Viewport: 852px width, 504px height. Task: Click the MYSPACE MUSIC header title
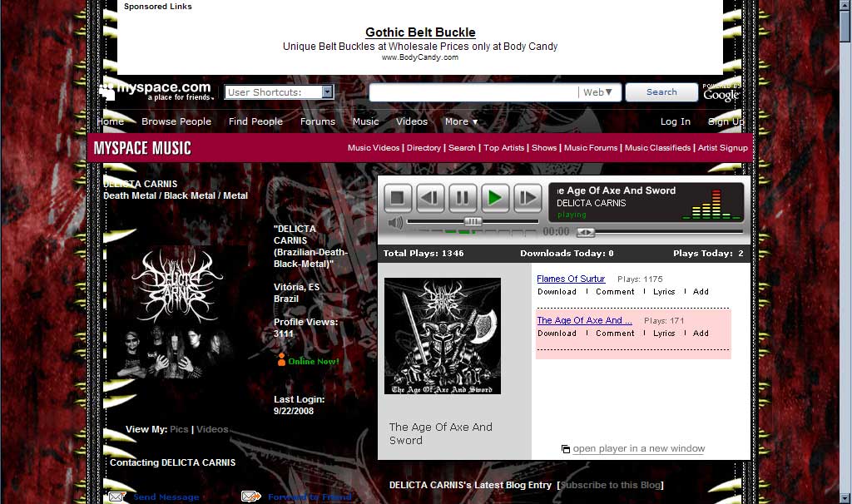point(142,148)
